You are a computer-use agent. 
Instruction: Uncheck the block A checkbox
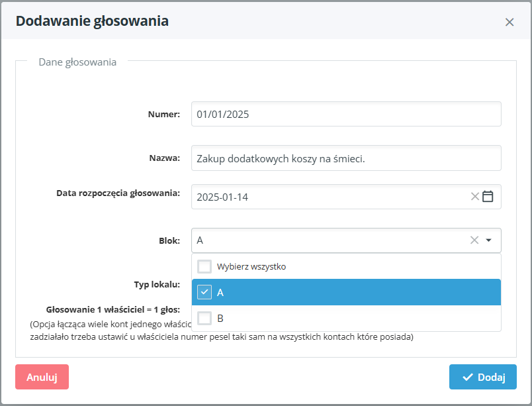[x=204, y=292]
